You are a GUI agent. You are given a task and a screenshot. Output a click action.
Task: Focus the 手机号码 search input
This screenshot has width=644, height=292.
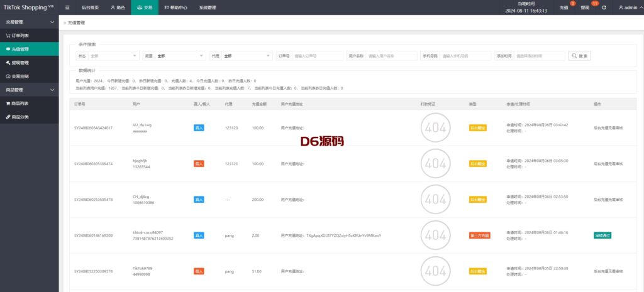pyautogui.click(x=465, y=56)
